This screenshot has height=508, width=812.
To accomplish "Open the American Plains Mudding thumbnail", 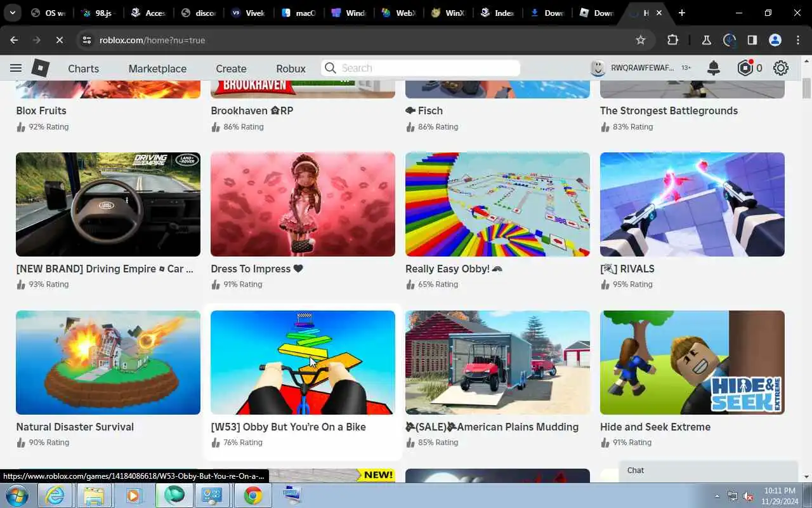I will [497, 363].
